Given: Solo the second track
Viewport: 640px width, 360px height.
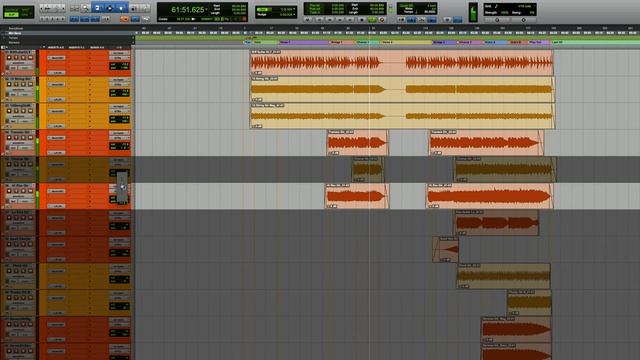Looking at the screenshot, I should (x=23, y=84).
